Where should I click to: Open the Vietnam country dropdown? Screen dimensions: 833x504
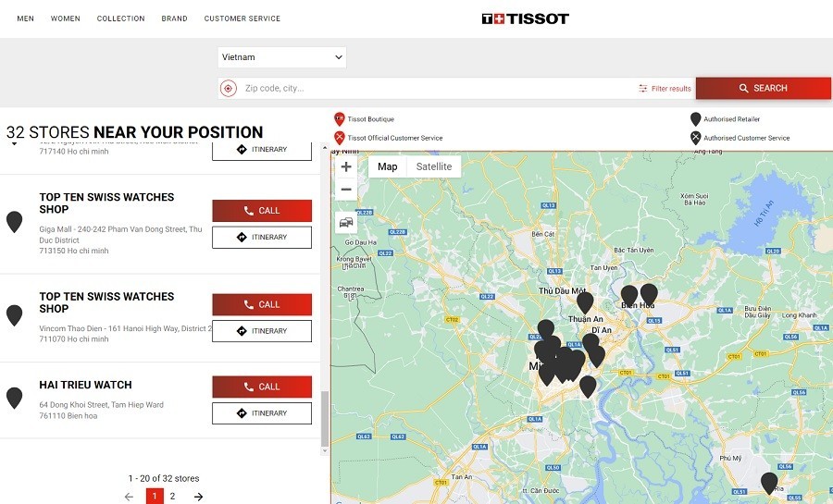tap(282, 57)
